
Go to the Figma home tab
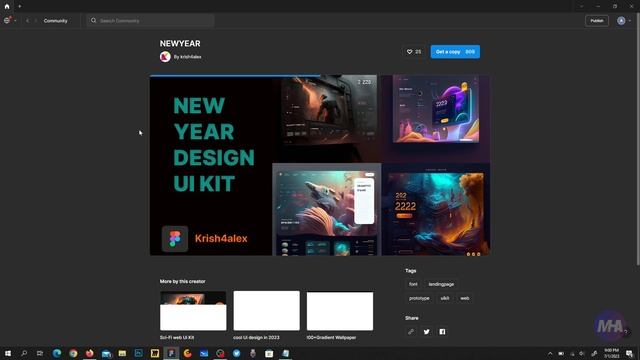(7, 6)
